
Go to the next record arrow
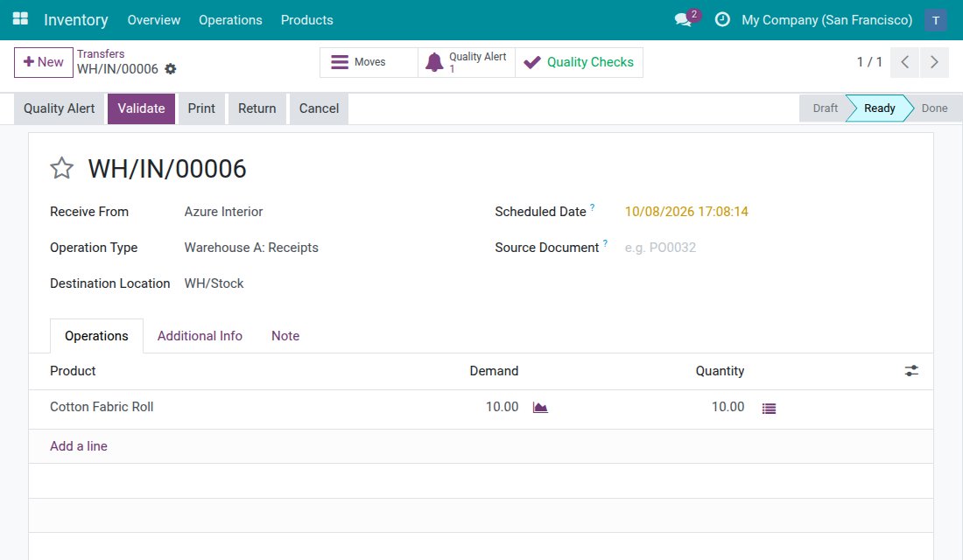pos(934,62)
